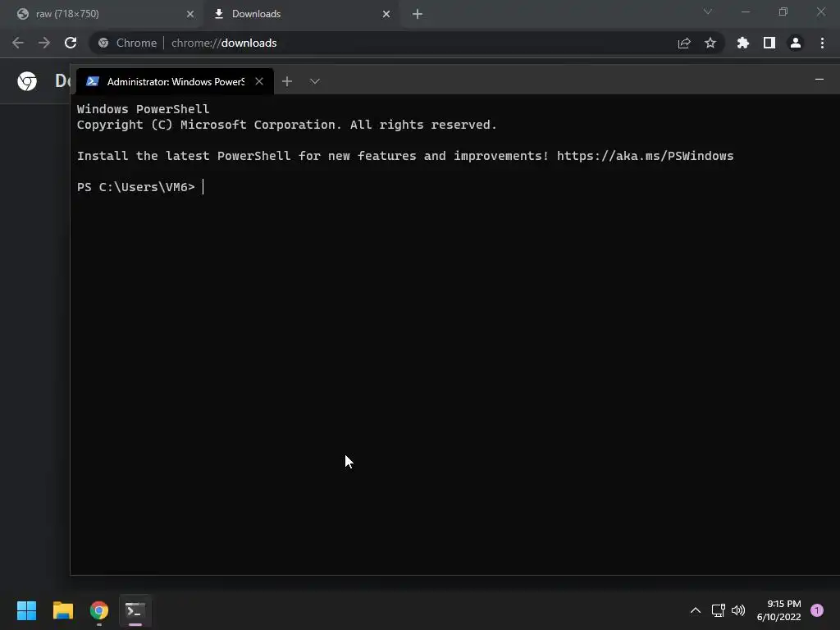Switch to raw (718×750) tab
Image resolution: width=840 pixels, height=630 pixels.
point(102,14)
